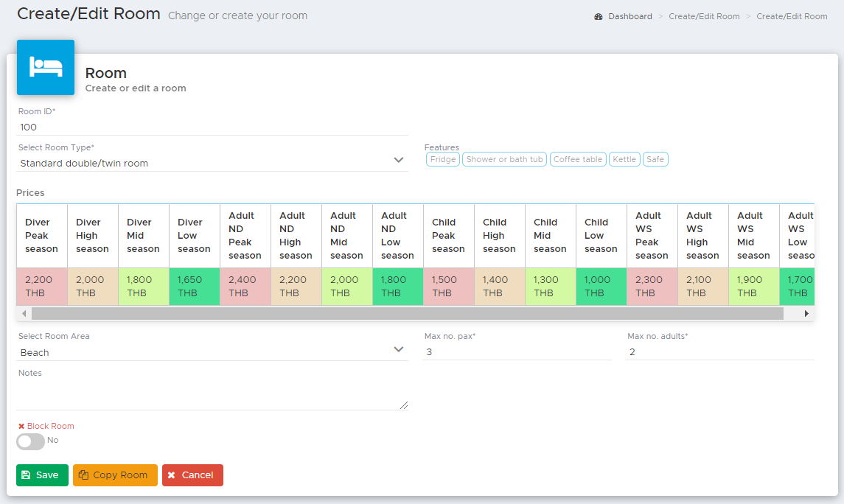Go to Dashboard breadcrumb link
The height and width of the screenshot is (504, 844).
coord(629,17)
